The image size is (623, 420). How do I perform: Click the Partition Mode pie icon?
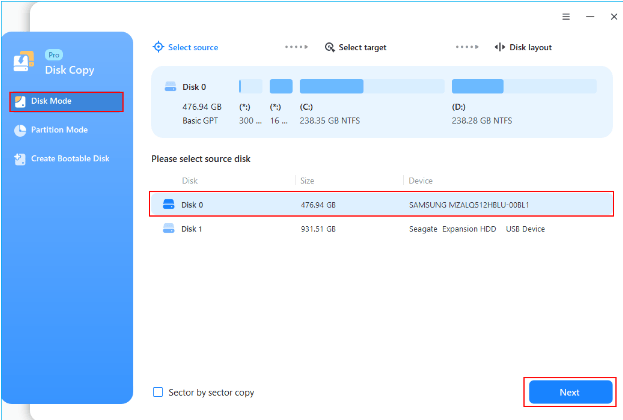coord(20,130)
